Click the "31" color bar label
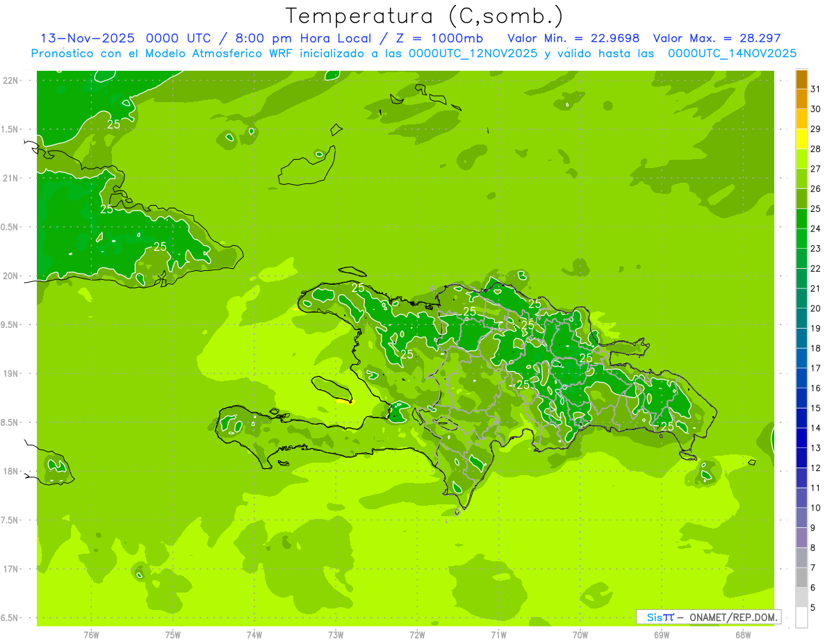This screenshot has height=644, width=834. click(815, 89)
